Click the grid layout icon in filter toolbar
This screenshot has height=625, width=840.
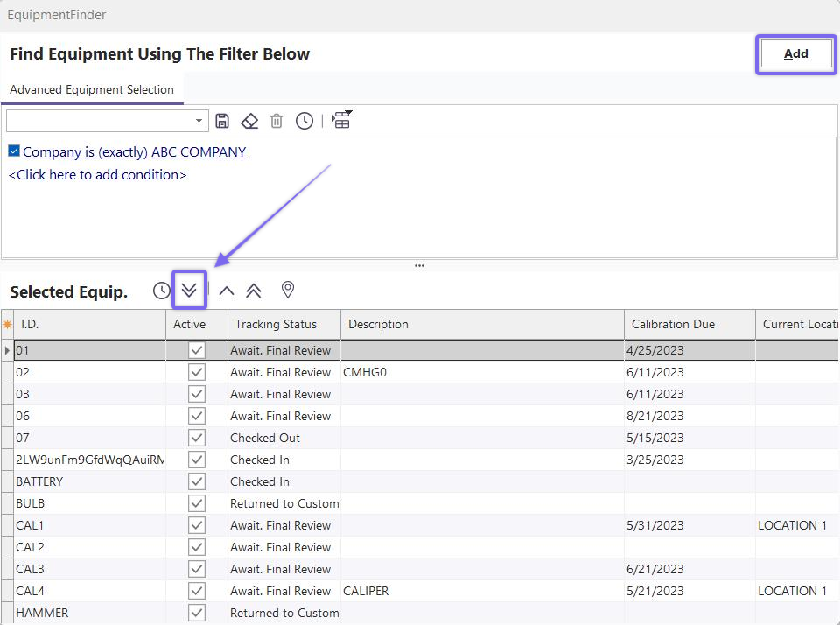(x=341, y=120)
